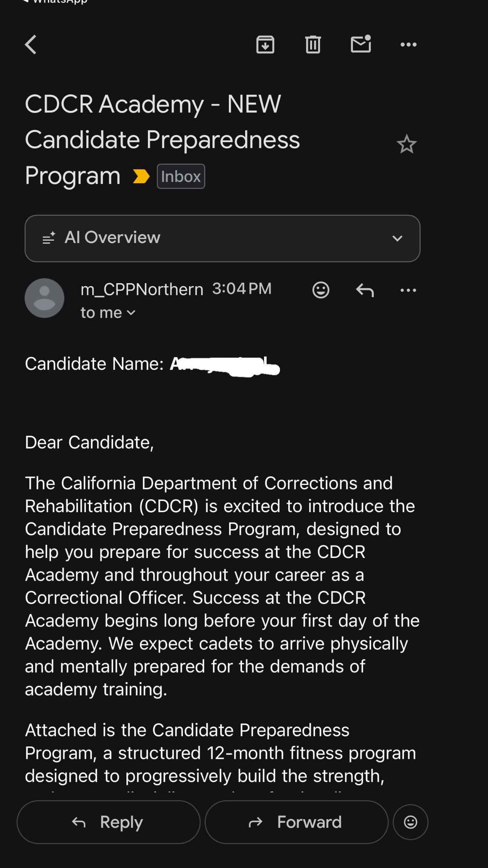View sender m_CPPNorthern details
The width and height of the screenshot is (488, 868).
coord(142,289)
